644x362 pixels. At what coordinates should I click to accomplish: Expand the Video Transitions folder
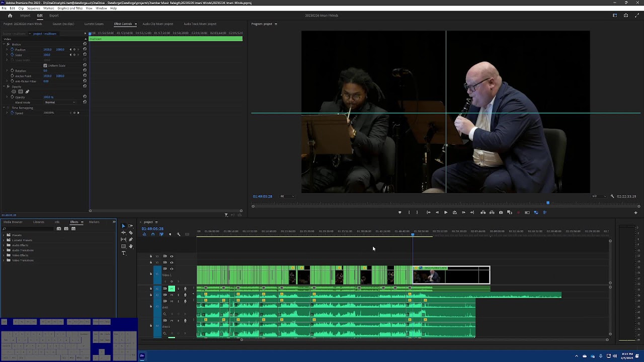[4, 260]
